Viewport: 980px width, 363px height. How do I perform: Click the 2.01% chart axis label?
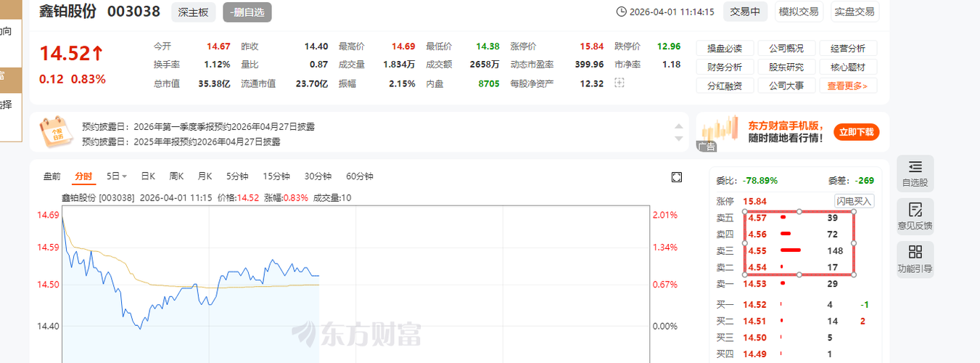[x=665, y=215]
